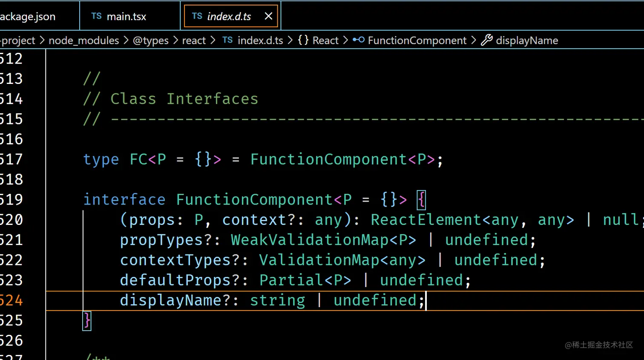Click 'undefined' on line 524
Viewport: 644px width, 360px height.
coord(375,300)
